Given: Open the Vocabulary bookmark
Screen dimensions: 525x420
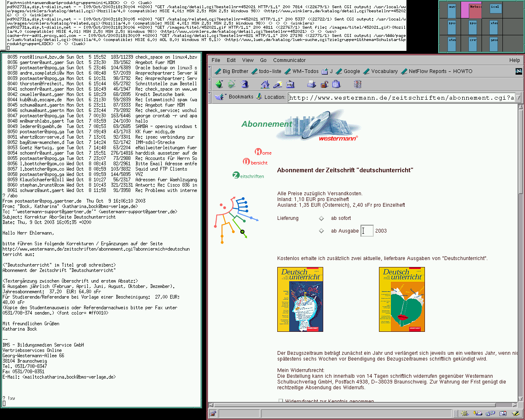Looking at the screenshot, I should coord(381,71).
